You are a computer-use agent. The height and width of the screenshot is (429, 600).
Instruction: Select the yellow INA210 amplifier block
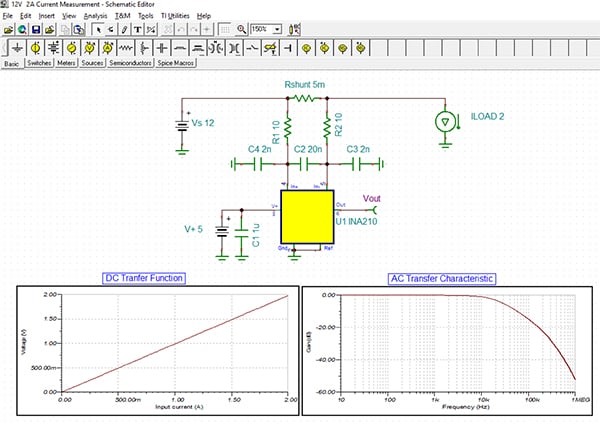tap(307, 217)
